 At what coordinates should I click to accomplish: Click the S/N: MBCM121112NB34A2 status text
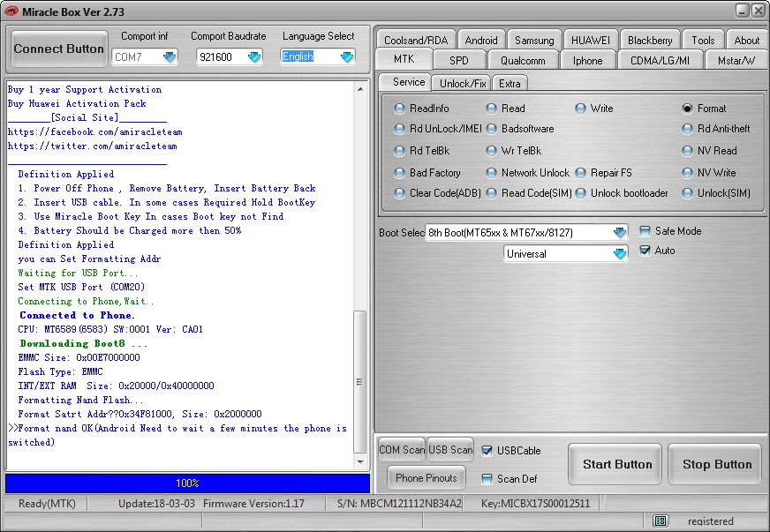tap(399, 504)
